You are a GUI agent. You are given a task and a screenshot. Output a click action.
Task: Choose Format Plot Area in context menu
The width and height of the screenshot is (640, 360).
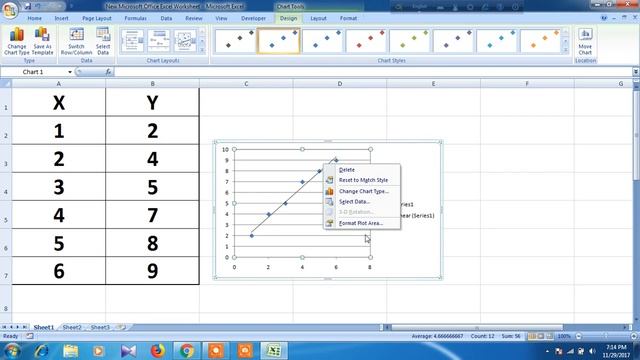click(x=362, y=223)
